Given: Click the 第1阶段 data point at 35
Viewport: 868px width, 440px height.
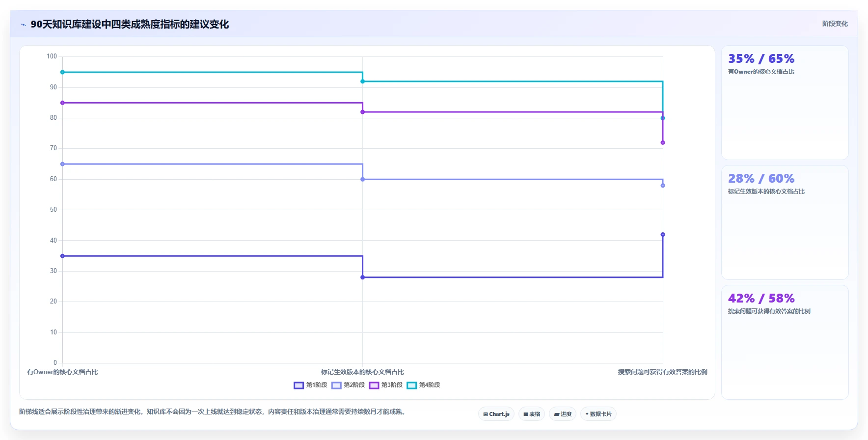Looking at the screenshot, I should [x=62, y=256].
